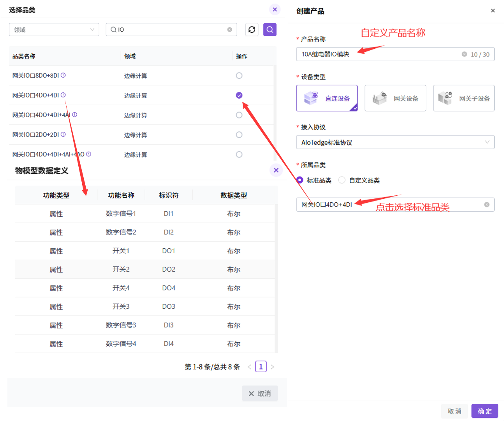
Task: Clear the selected category 网关IO口4DO+4DI
Action: click(486, 205)
